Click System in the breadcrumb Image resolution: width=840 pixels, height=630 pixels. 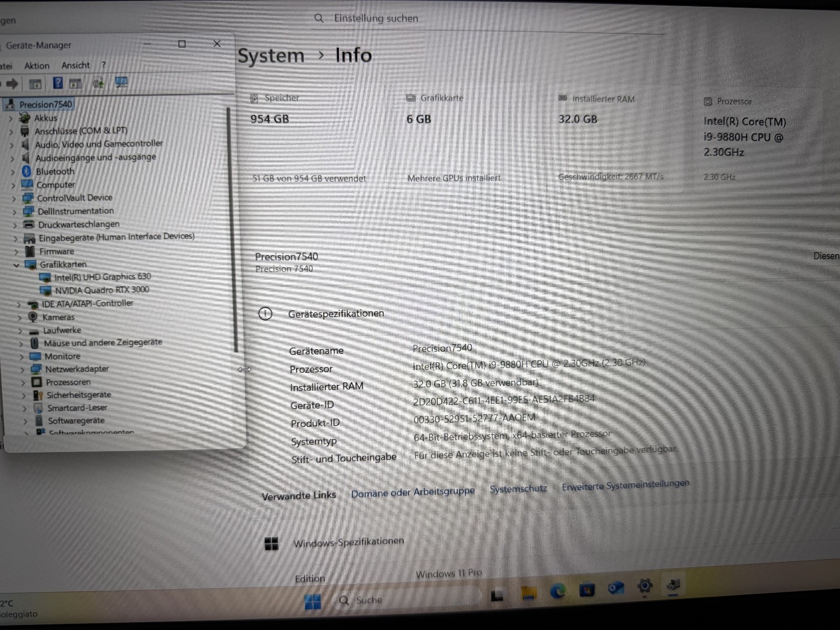(271, 56)
